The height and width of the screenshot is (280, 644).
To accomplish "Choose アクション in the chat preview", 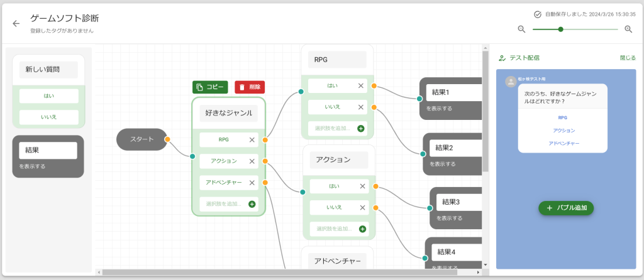I will [x=562, y=131].
